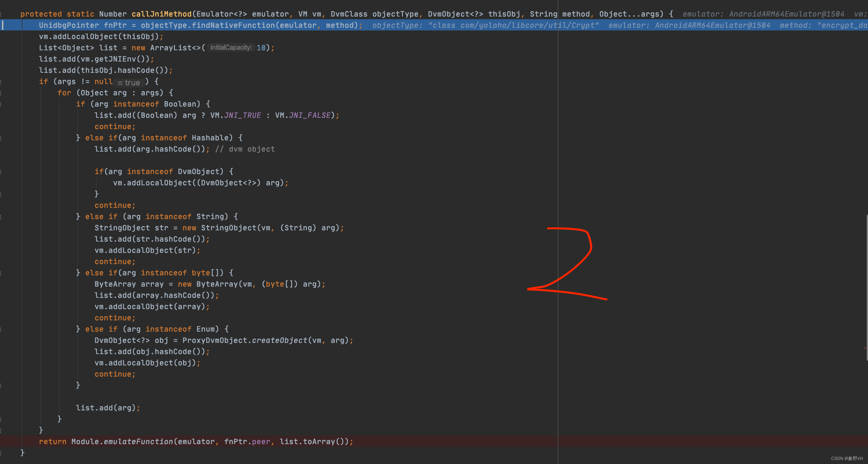This screenshot has height=464, width=868.
Task: Click the return keyword on the breakpoint line
Action: tap(53, 441)
